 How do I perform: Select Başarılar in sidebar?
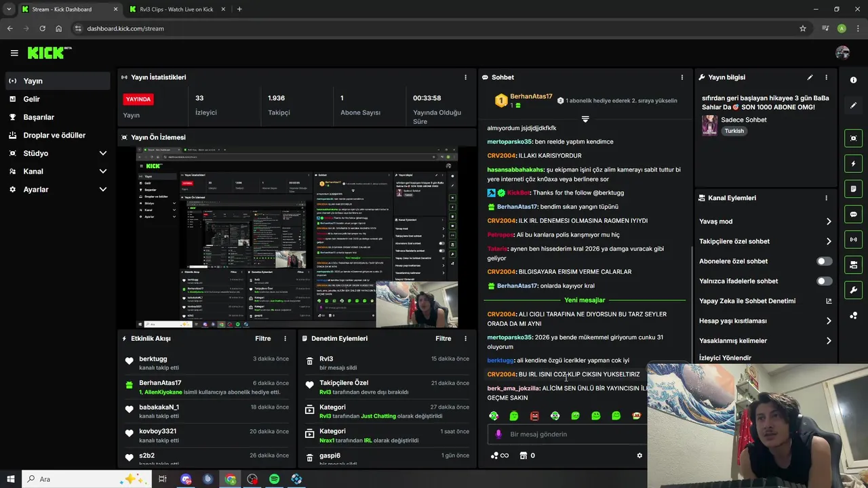click(58, 117)
